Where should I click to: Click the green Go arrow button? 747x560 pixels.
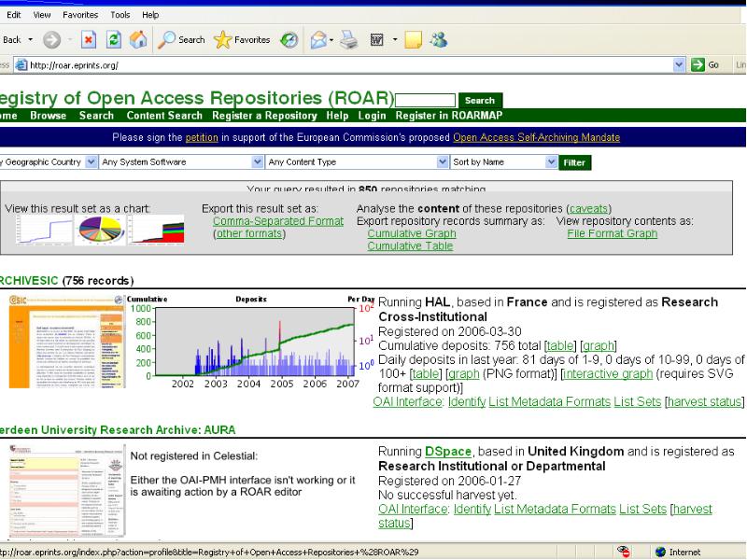click(705, 64)
